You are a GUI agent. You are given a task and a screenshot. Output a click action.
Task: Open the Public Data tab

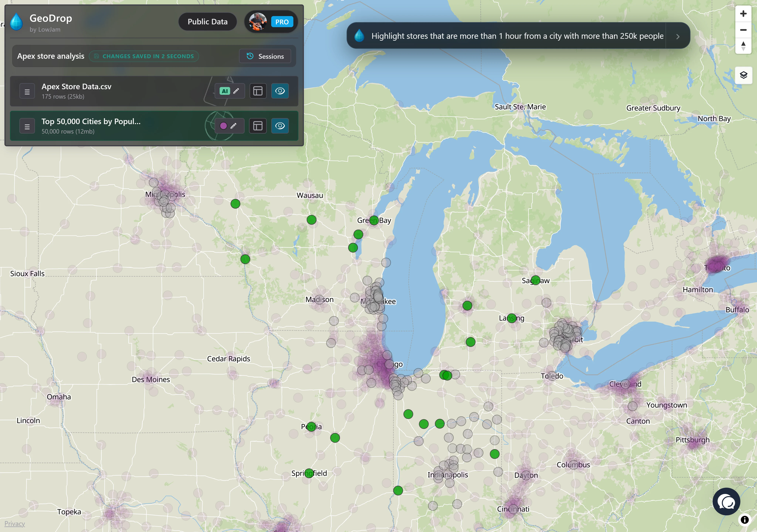[207, 22]
